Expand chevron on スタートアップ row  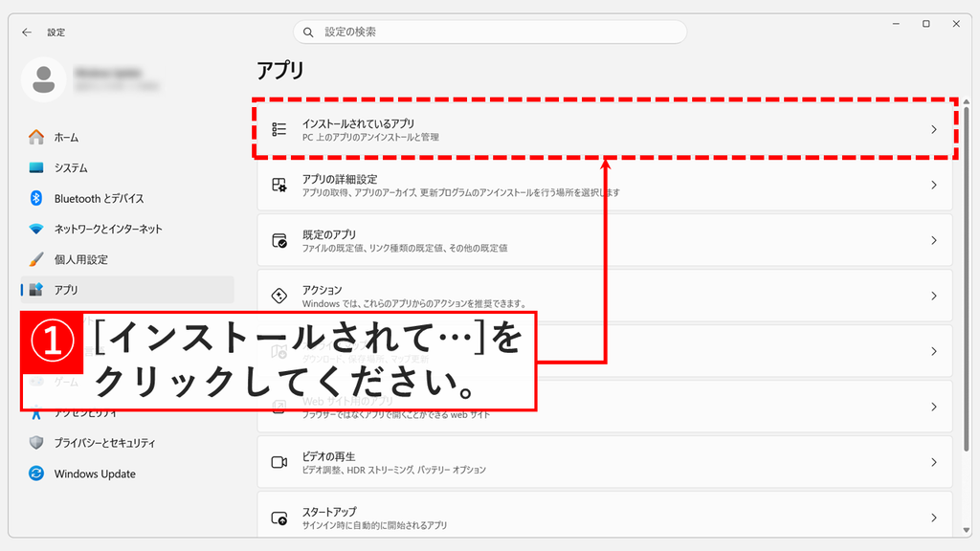click(x=934, y=518)
